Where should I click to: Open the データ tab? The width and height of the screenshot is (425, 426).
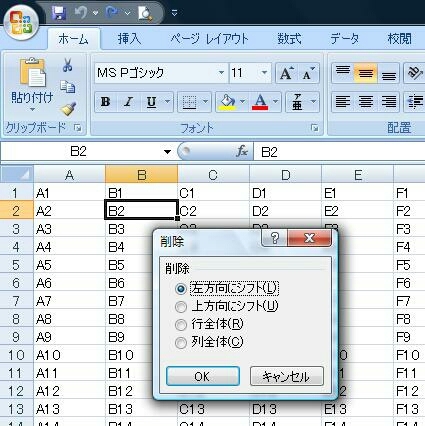point(345,39)
